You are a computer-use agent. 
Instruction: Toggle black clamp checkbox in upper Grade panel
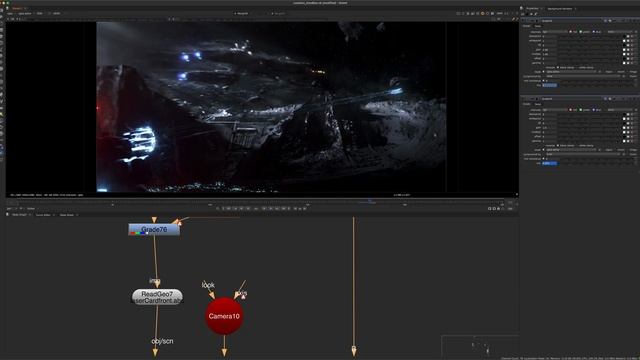pyautogui.click(x=558, y=67)
